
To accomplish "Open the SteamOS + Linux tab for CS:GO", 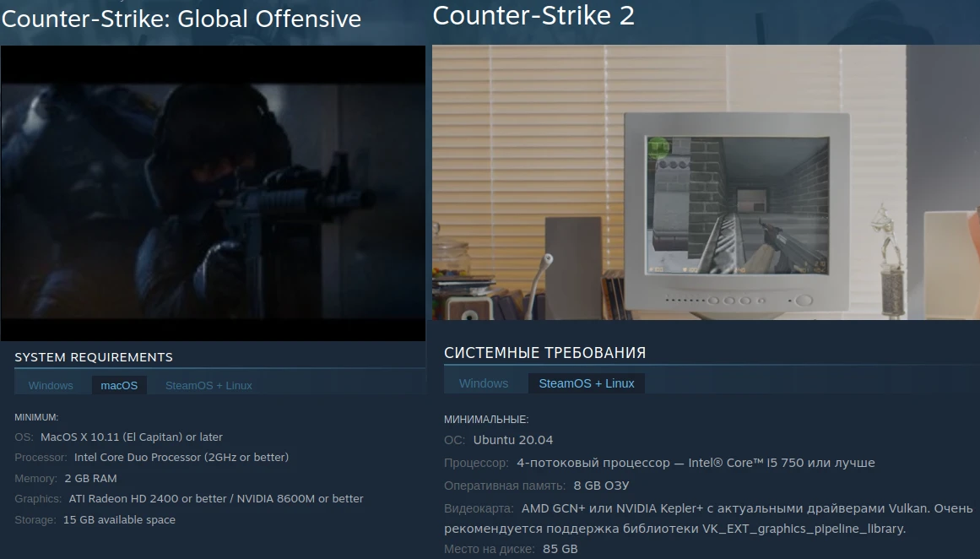I will [208, 385].
